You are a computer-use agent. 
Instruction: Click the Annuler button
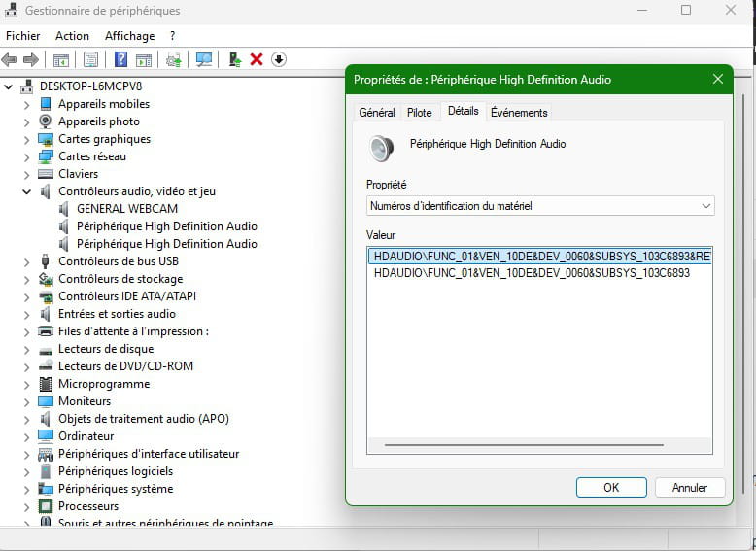pos(690,488)
